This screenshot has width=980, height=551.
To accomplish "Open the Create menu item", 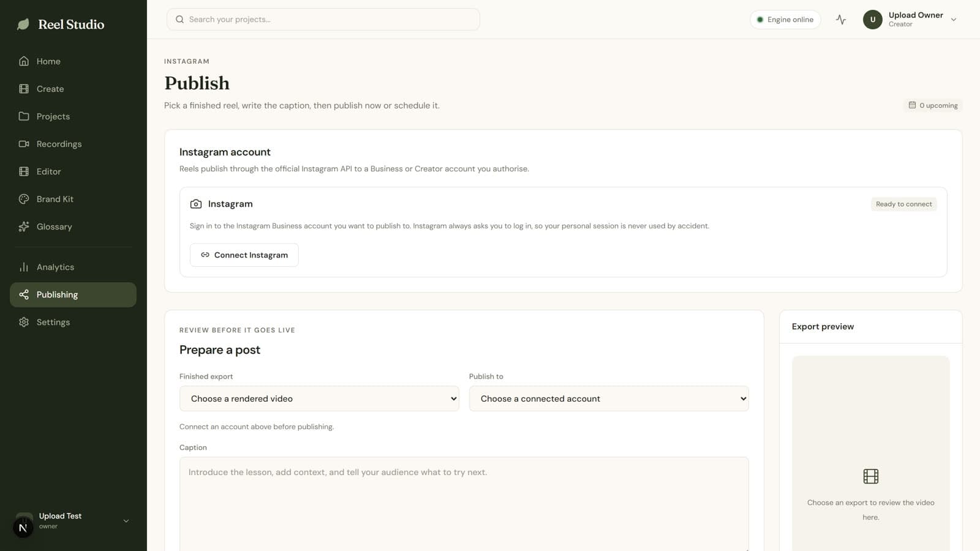I will (73, 89).
